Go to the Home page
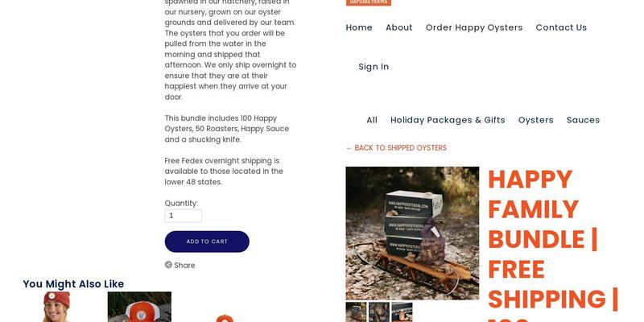 [359, 27]
